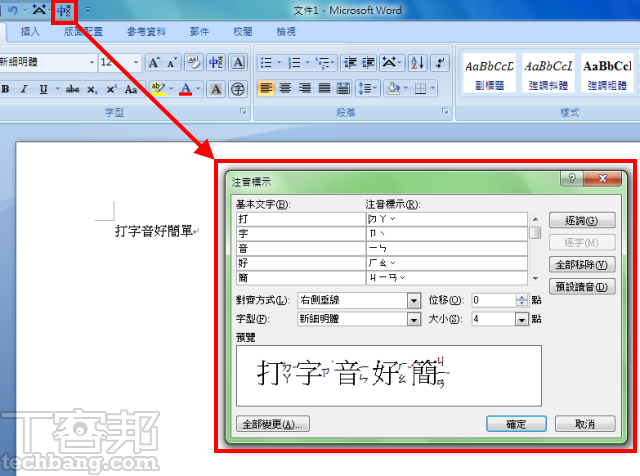Image resolution: width=640 pixels, height=476 pixels.
Task: Switch to 參考資料 tab
Action: [x=146, y=32]
